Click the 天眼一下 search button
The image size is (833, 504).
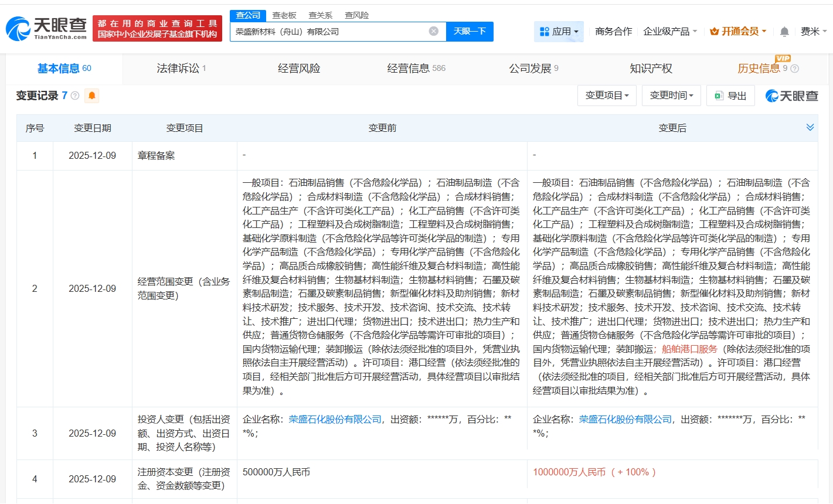pyautogui.click(x=470, y=31)
